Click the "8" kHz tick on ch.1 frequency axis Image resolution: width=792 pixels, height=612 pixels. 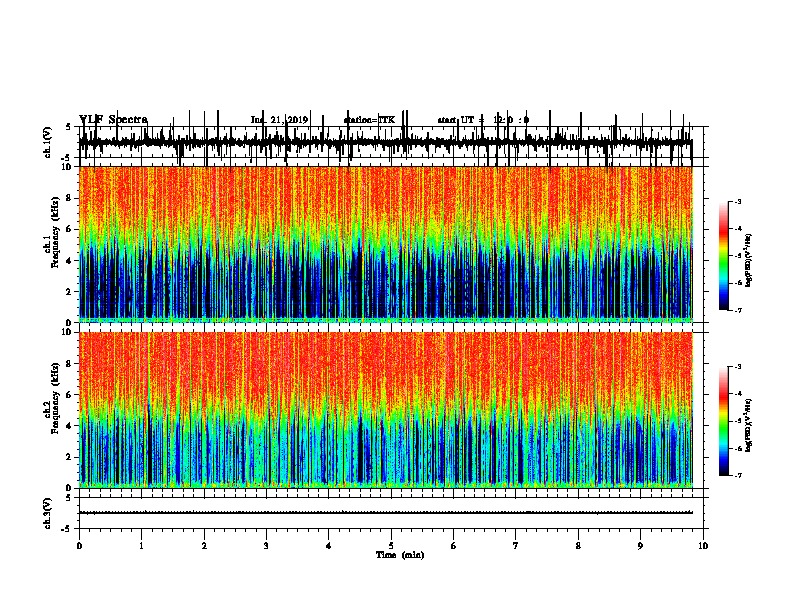(x=70, y=198)
